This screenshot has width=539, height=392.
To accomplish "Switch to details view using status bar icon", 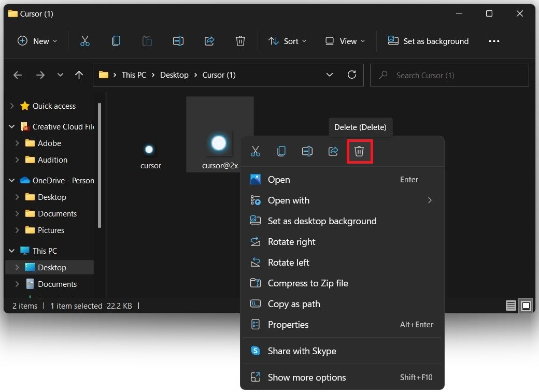I will point(510,306).
